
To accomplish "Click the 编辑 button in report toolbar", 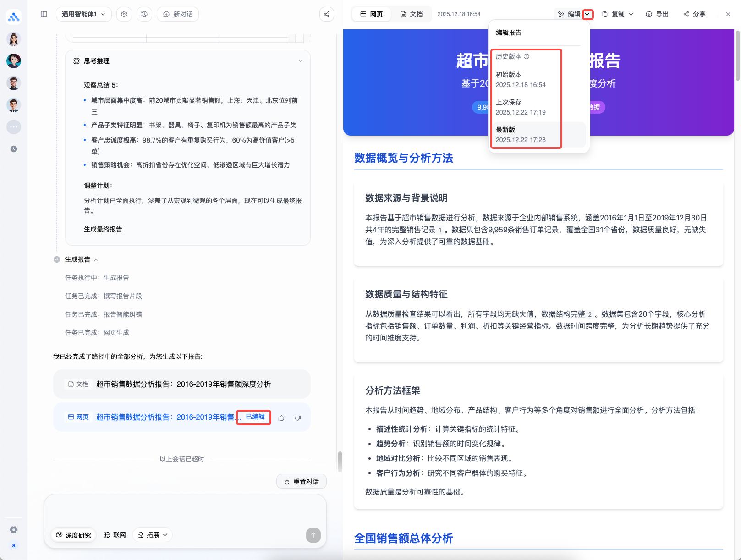I will click(x=568, y=14).
